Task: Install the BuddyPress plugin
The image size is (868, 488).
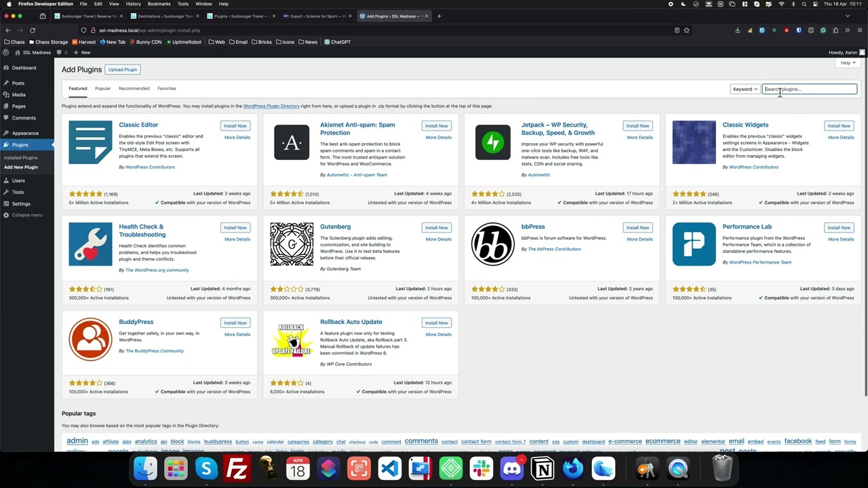Action: click(x=235, y=323)
